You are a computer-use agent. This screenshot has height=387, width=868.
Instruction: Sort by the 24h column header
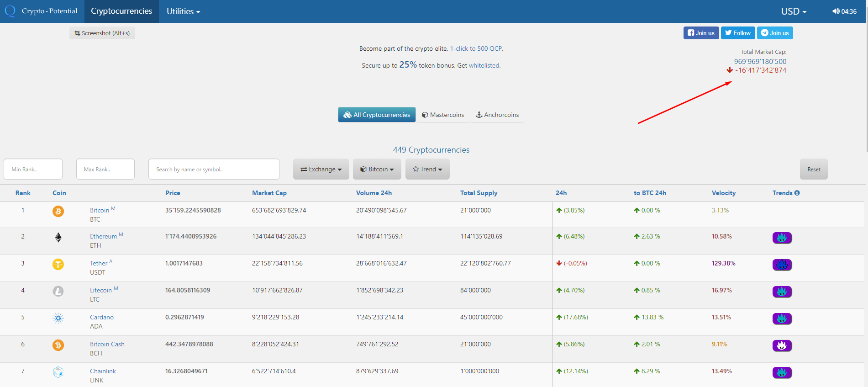coord(561,193)
